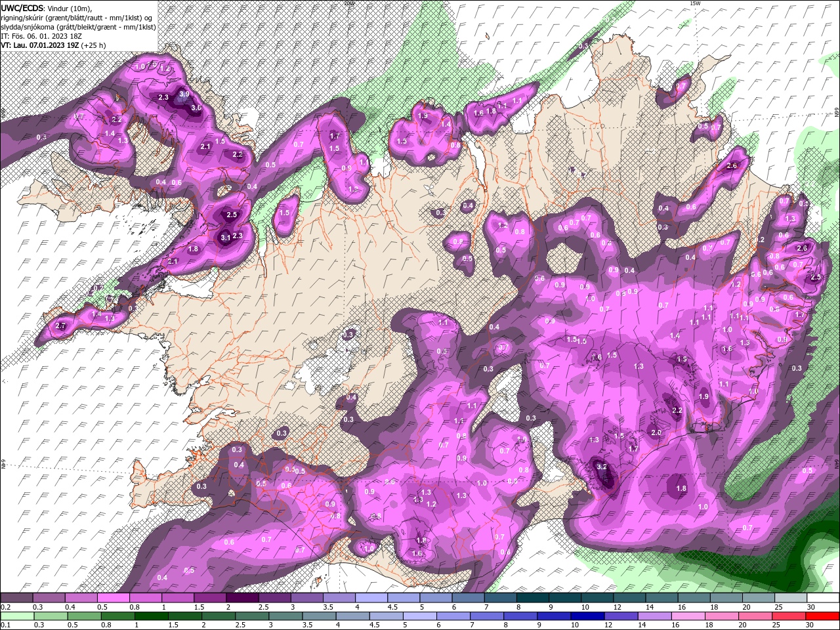The width and height of the screenshot is (840, 630).
Task: Select the light periwinkle 4 swatch, top row
Action: pyautogui.click(x=371, y=598)
